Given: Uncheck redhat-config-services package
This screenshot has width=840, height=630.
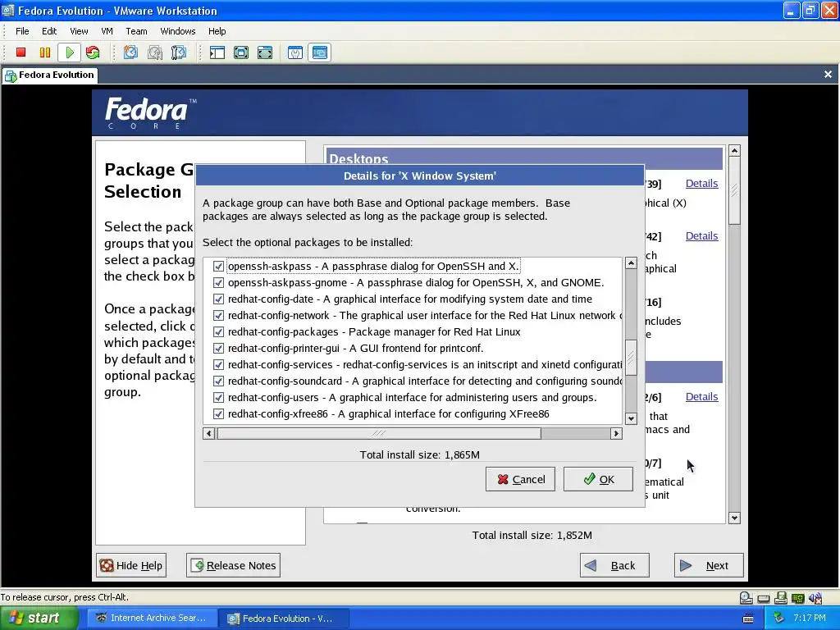Looking at the screenshot, I should click(x=218, y=365).
